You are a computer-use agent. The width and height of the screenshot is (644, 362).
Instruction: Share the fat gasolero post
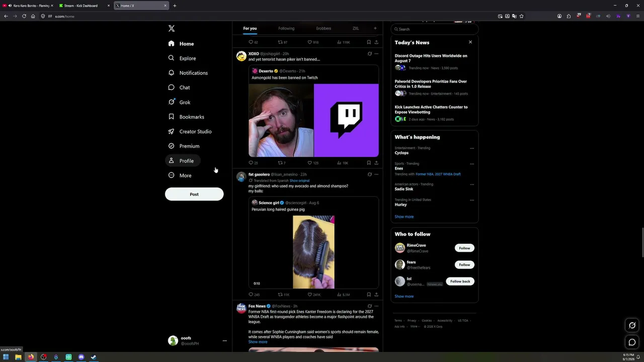(376, 295)
